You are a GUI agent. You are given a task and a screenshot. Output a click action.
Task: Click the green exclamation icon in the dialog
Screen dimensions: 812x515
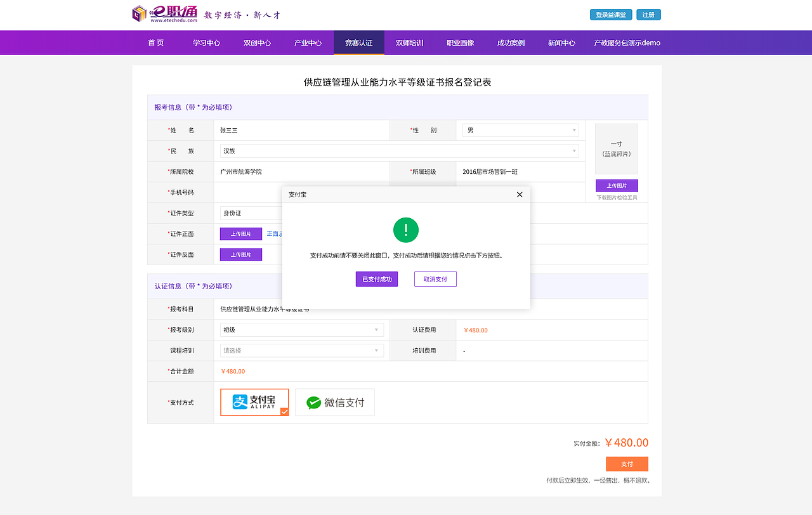[406, 230]
